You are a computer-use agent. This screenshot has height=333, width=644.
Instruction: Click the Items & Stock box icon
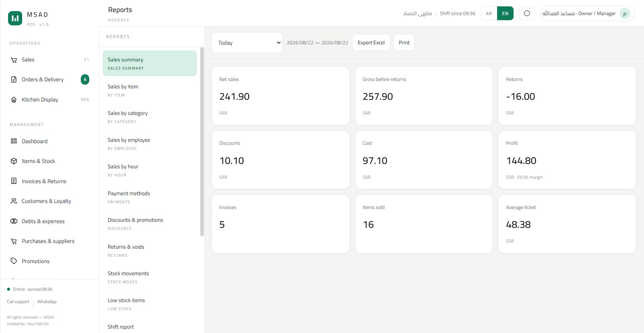14,161
